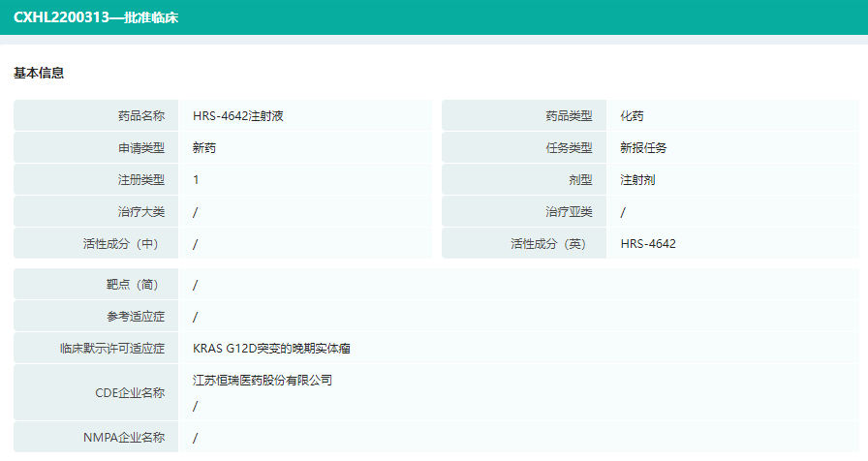Click the 临床默示许可适应症 label

pyautogui.click(x=112, y=349)
